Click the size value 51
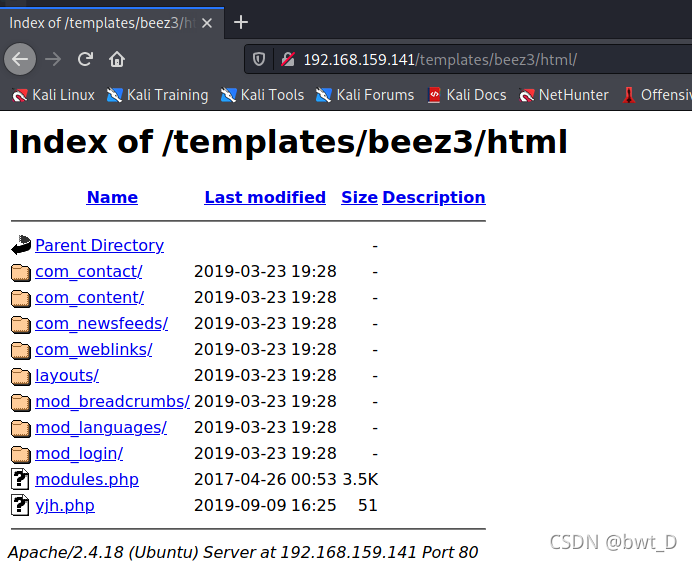 point(368,506)
